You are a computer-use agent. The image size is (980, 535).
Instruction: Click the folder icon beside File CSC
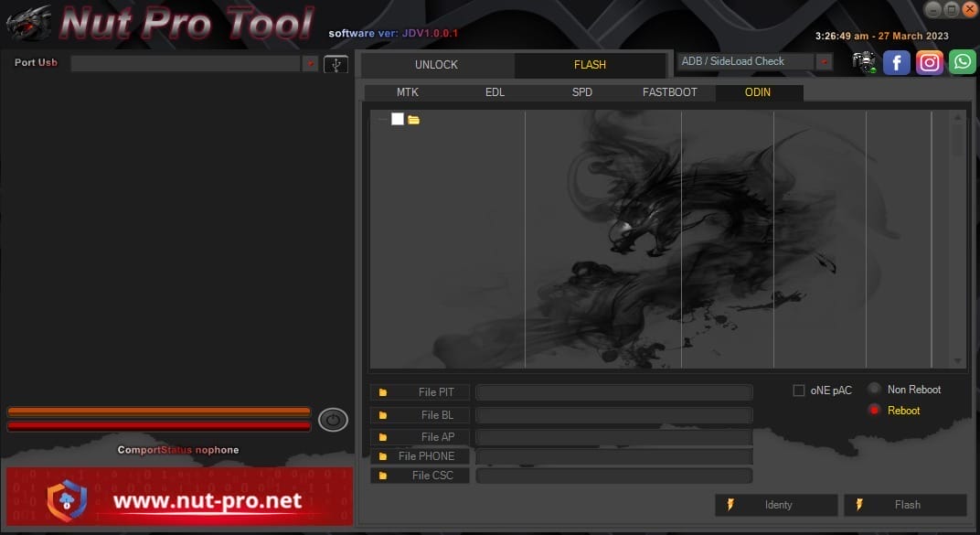point(383,475)
